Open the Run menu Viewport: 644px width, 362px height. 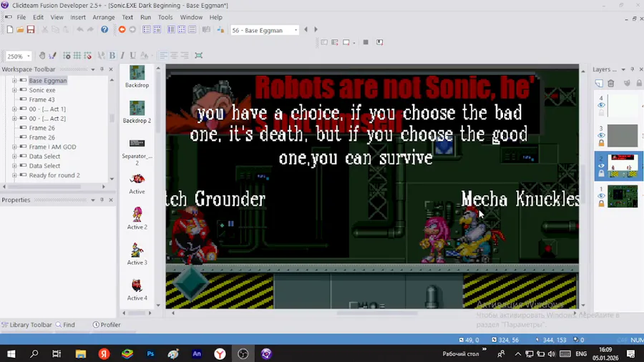(145, 17)
